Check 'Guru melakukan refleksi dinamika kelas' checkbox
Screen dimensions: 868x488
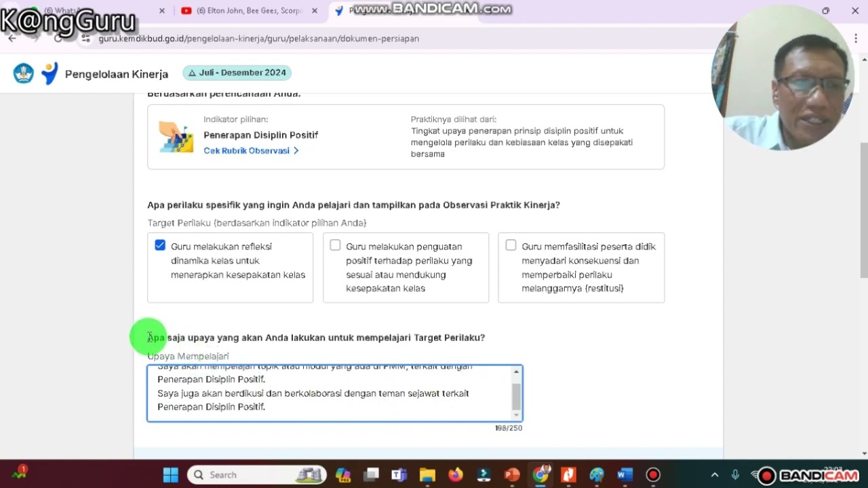[160, 245]
